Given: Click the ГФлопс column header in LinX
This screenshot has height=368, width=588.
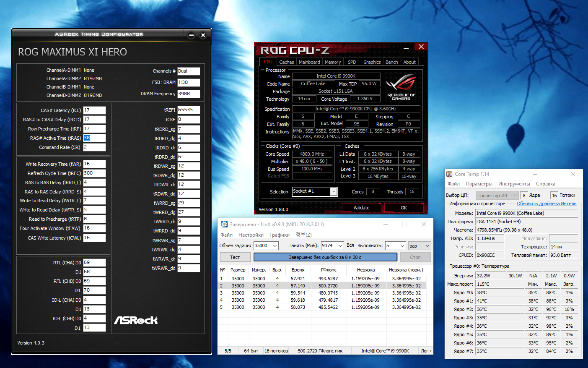Looking at the screenshot, I should pyautogui.click(x=329, y=270).
